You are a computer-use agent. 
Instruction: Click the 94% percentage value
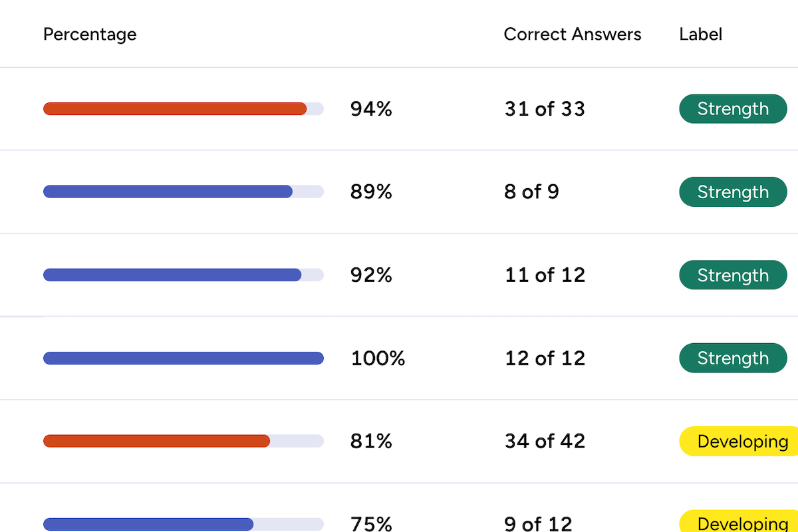pyautogui.click(x=371, y=109)
